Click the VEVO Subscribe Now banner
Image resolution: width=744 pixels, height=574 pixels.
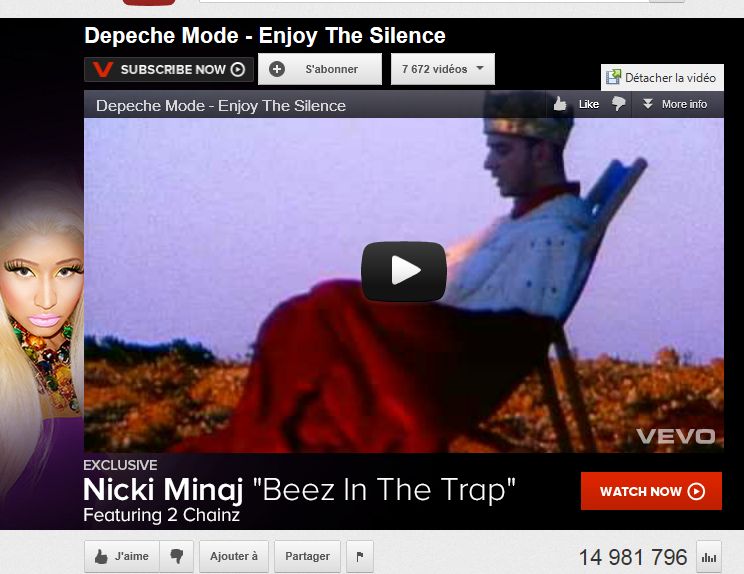pos(169,70)
